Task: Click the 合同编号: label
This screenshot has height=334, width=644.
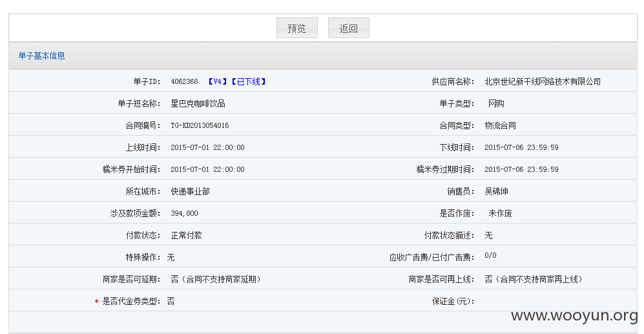Action: (x=143, y=126)
